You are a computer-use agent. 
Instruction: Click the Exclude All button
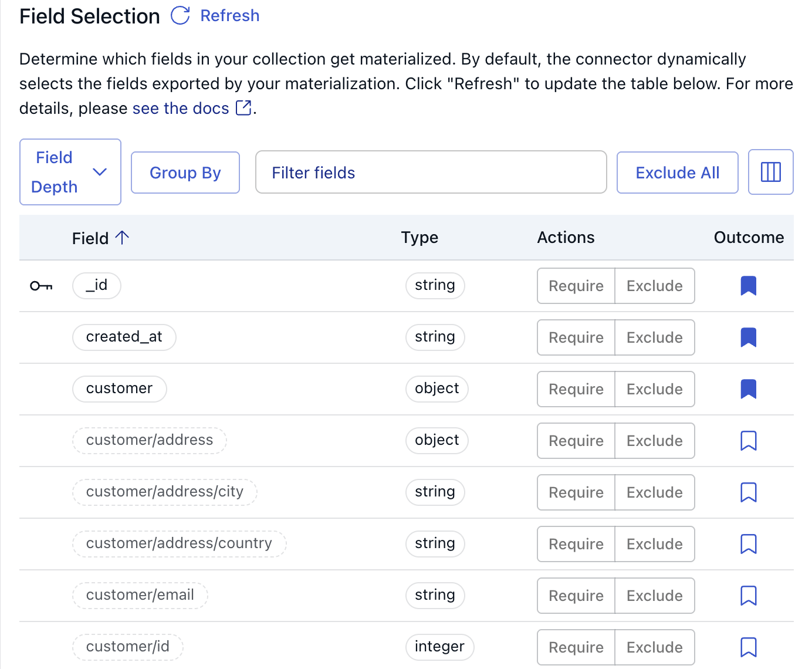[x=678, y=173]
